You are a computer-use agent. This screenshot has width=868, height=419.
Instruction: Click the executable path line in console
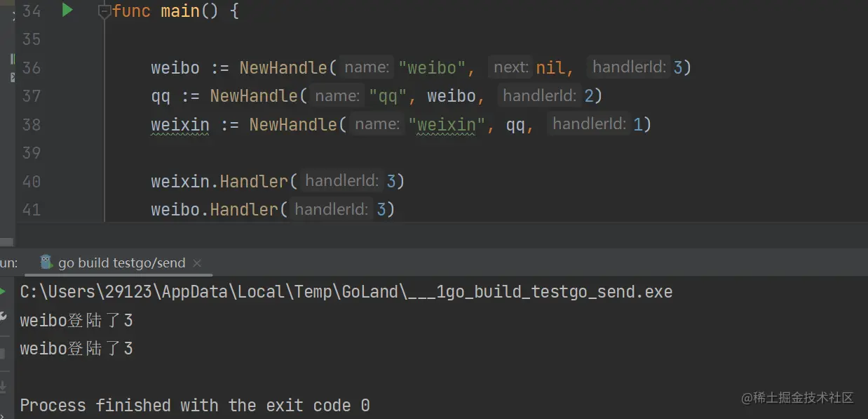click(346, 292)
